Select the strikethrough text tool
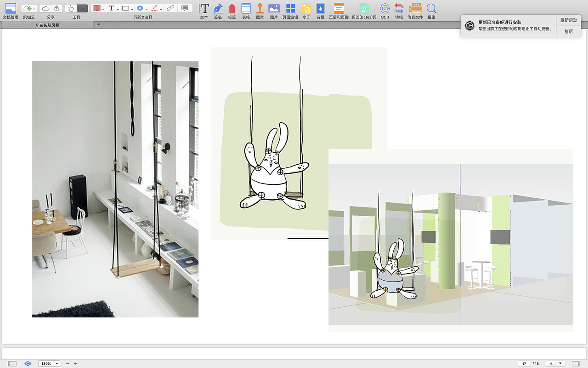The height and width of the screenshot is (368, 588). (111, 8)
